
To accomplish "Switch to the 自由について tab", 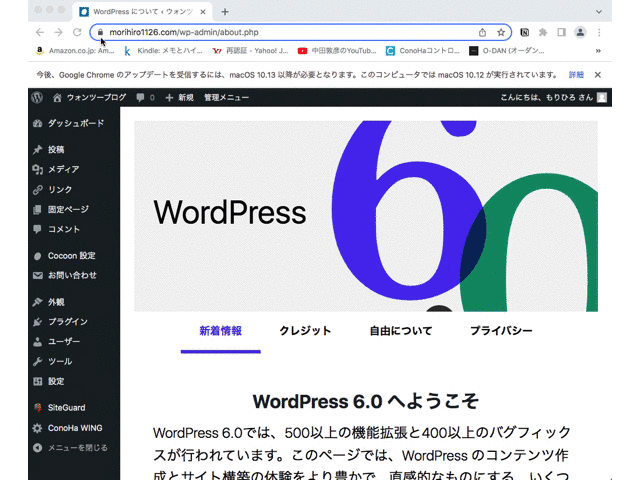I will click(x=401, y=331).
